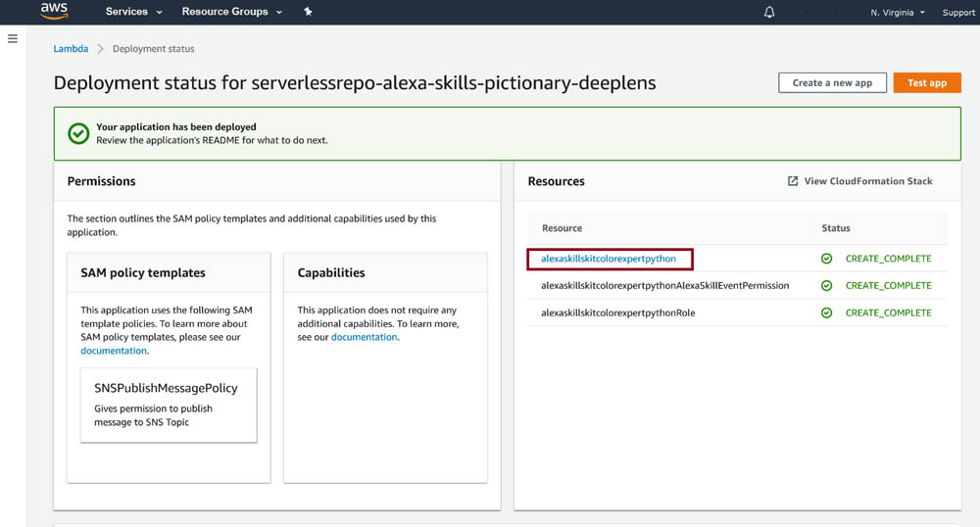Click CREATE_COMPLETE status of pythonRole row
Screen dimensions: 980x527
point(888,312)
